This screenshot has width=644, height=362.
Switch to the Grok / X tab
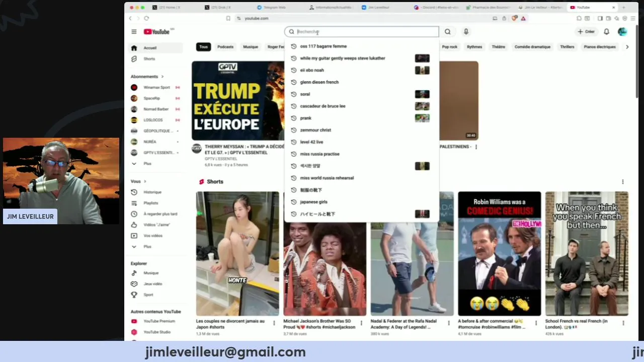tap(219, 8)
